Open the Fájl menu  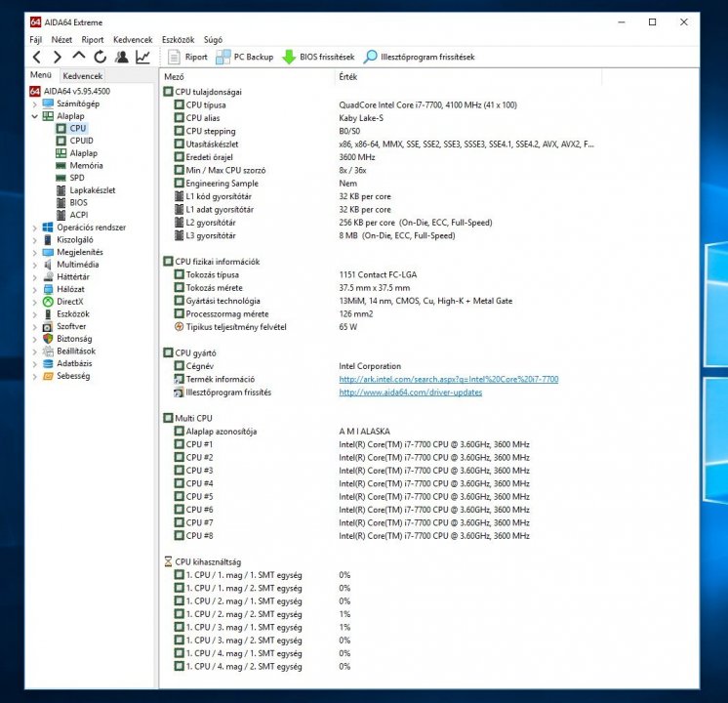[36, 40]
